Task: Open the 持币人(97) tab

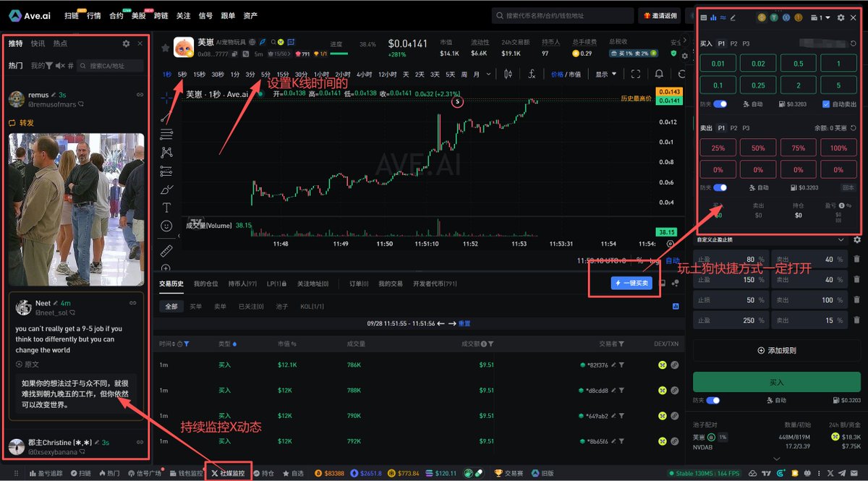Action: (242, 284)
